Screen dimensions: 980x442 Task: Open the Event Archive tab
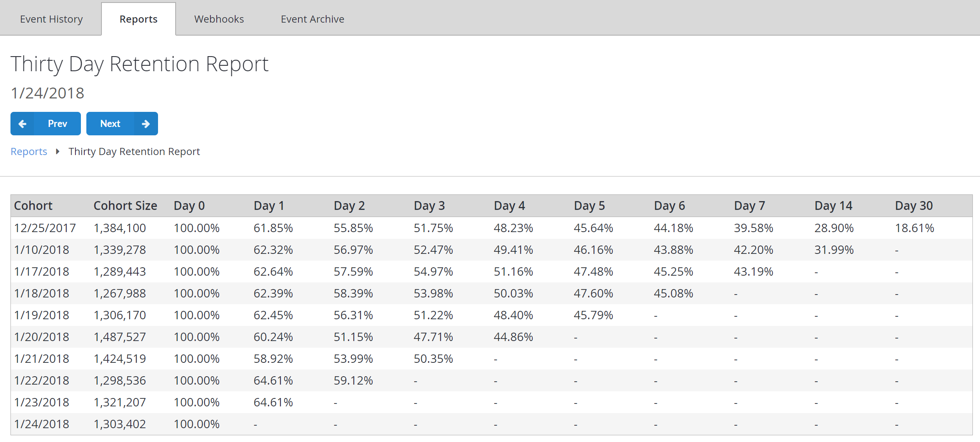click(312, 19)
